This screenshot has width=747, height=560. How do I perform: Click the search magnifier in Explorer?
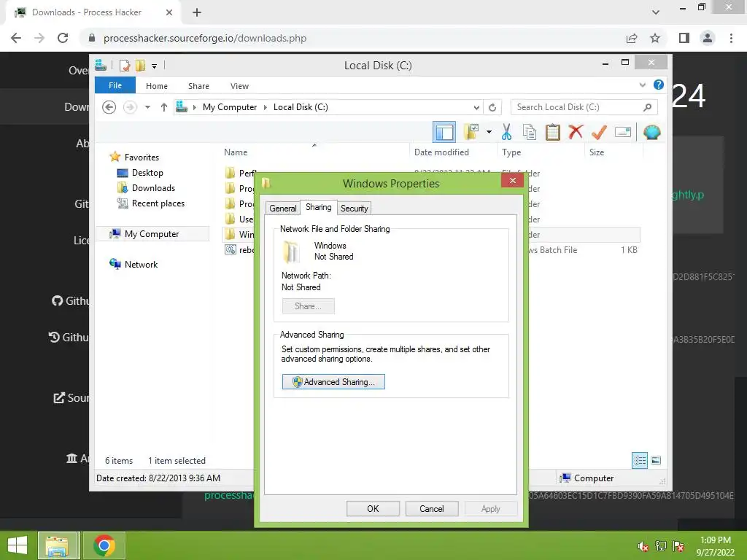coord(648,107)
